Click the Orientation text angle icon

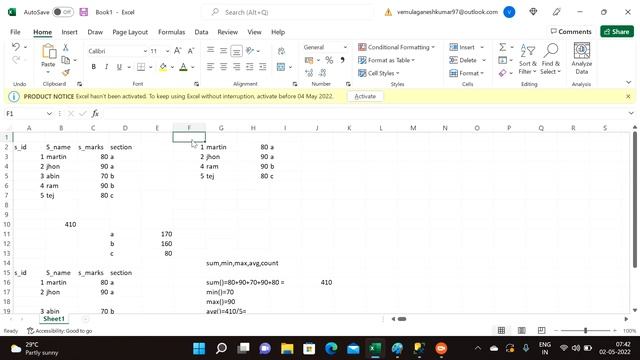coord(250,51)
